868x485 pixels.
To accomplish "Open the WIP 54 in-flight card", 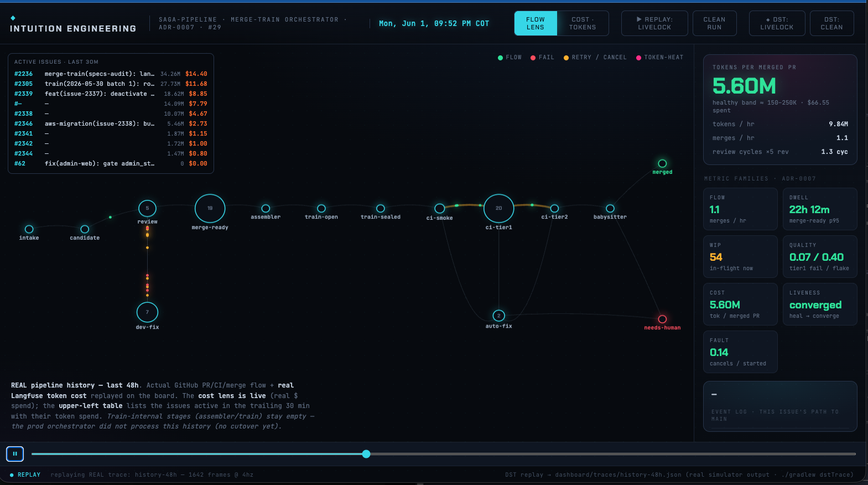I will [x=741, y=257].
